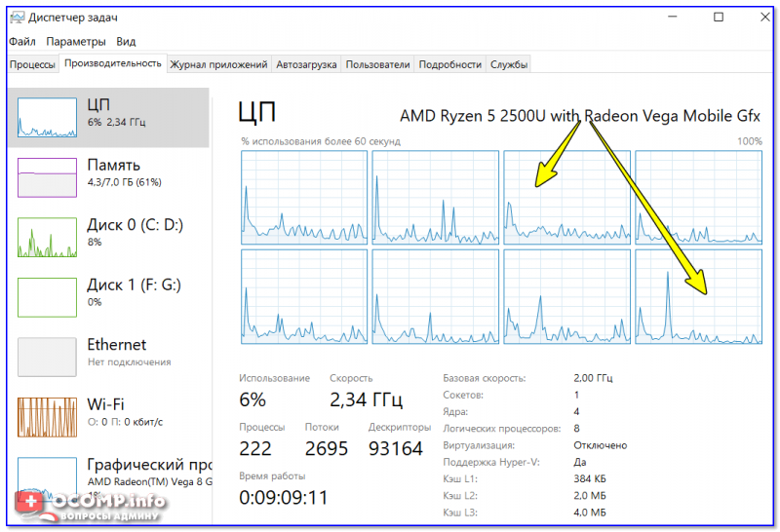Click the 93164 descriptors count
The height and width of the screenshot is (532, 780).
tap(396, 449)
